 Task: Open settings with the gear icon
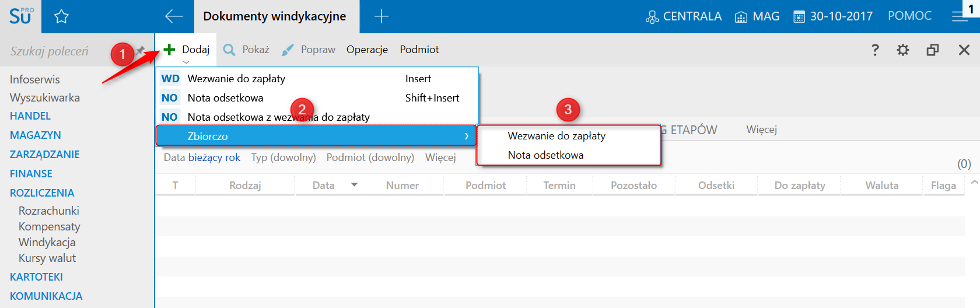[903, 50]
